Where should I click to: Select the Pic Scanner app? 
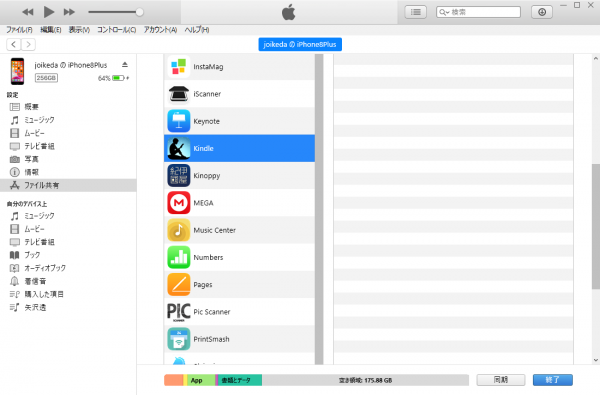click(x=240, y=312)
